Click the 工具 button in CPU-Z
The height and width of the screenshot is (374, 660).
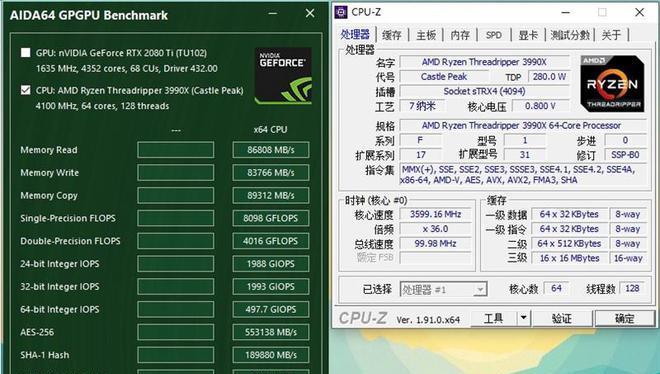(493, 318)
